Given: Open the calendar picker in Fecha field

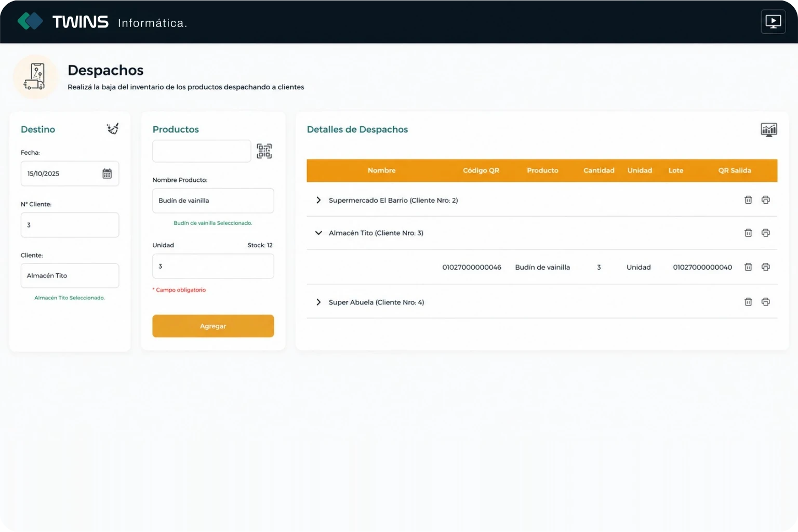Looking at the screenshot, I should point(107,174).
